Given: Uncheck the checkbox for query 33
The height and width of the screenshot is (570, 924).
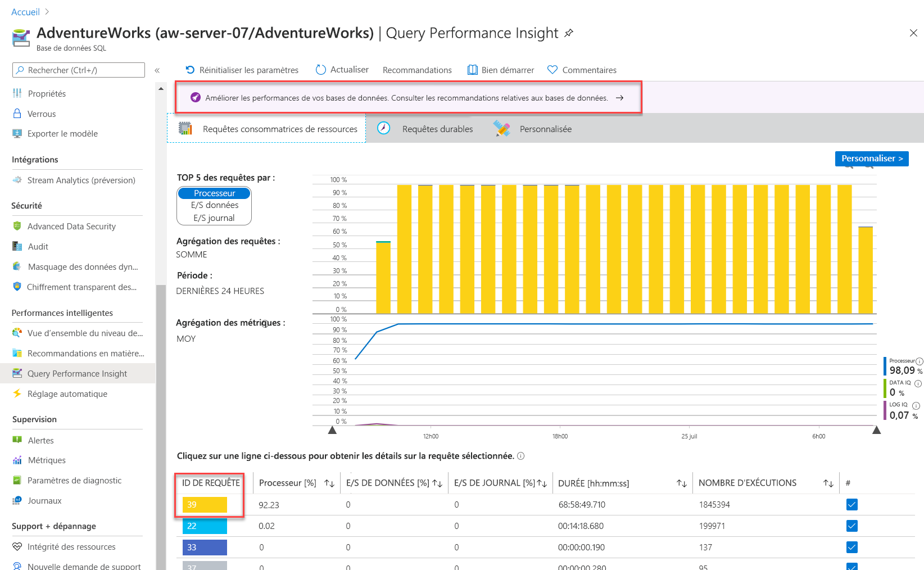Looking at the screenshot, I should [852, 547].
